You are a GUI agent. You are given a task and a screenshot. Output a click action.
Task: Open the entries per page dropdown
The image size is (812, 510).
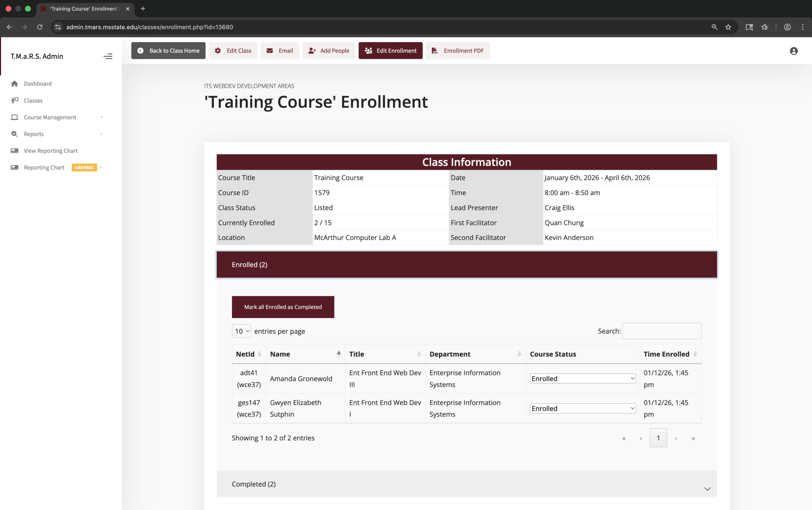[242, 331]
